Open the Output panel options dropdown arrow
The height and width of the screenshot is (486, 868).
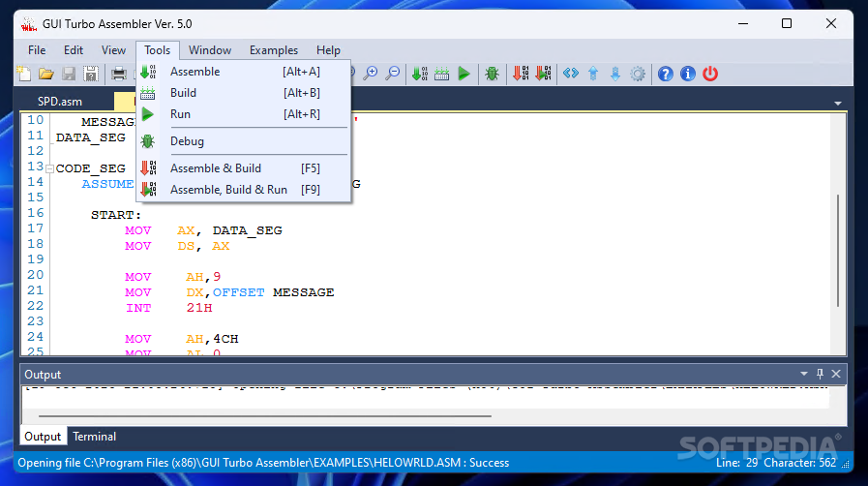(x=804, y=375)
